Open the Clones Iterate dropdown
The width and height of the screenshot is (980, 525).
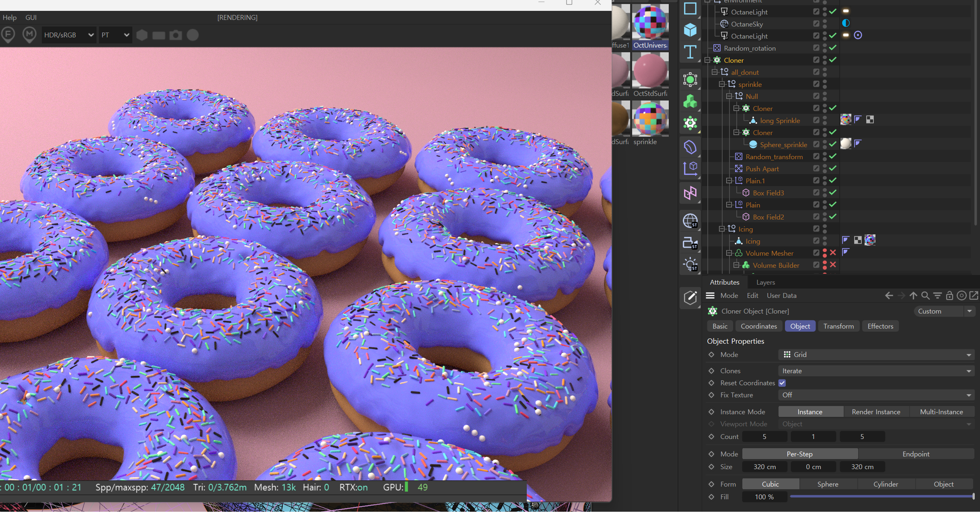pyautogui.click(x=876, y=371)
